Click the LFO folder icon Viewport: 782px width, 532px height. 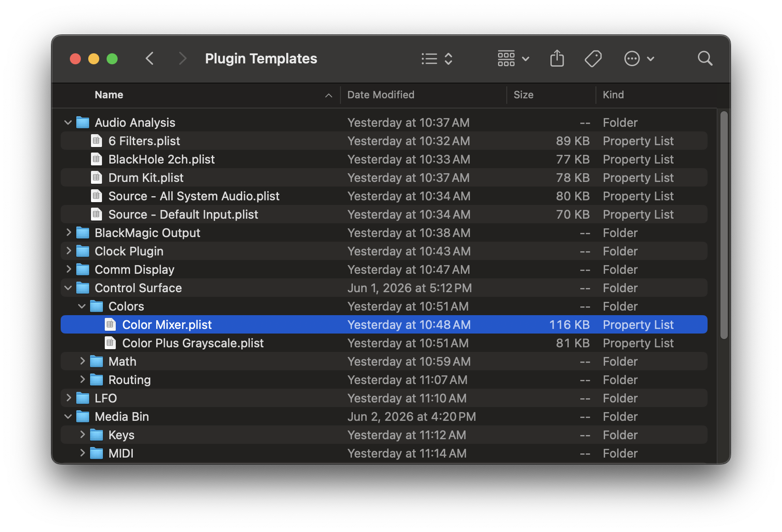(x=83, y=398)
